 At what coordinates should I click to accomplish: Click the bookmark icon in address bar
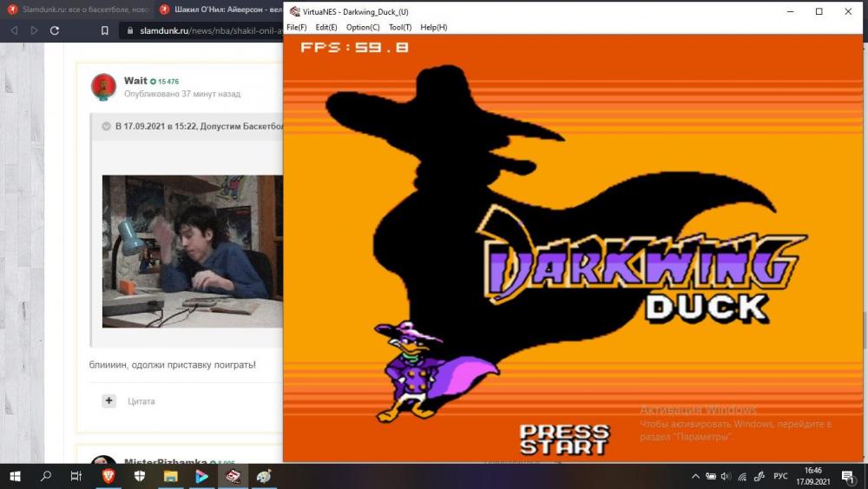click(x=104, y=30)
